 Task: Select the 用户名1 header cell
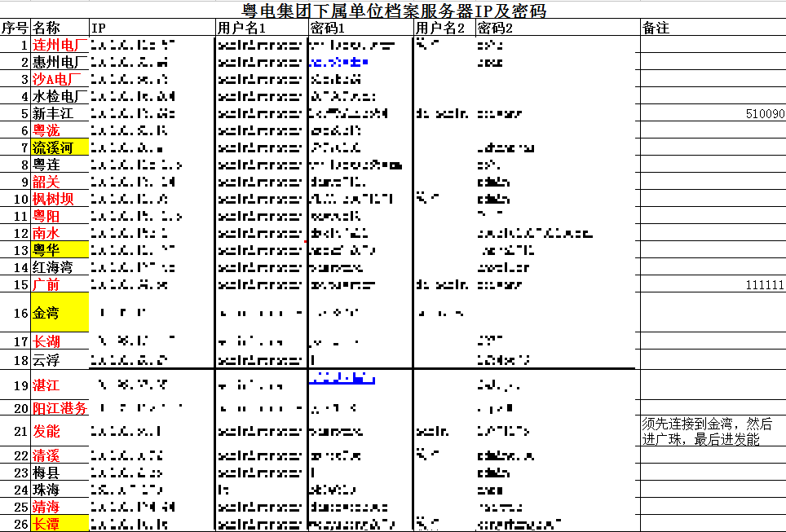tap(261, 28)
